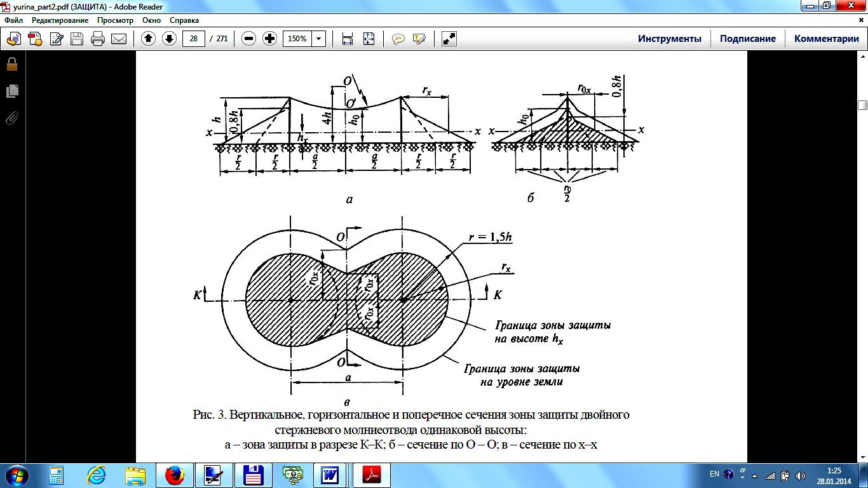Open the 150% zoom level dropdown
Viewport: 868px width, 488px height.
[x=319, y=39]
